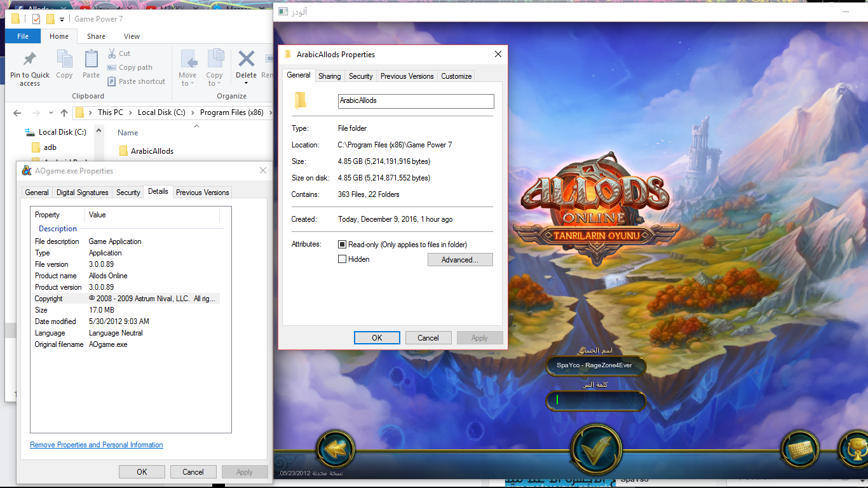868x488 pixels.
Task: Click the Copy icon in Clipboard group
Action: tap(64, 59)
